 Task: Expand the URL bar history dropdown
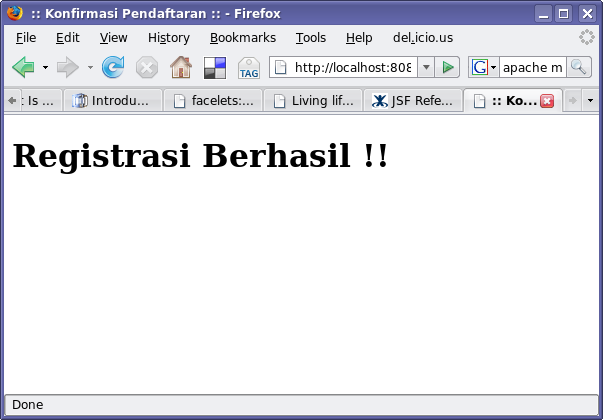[x=425, y=67]
